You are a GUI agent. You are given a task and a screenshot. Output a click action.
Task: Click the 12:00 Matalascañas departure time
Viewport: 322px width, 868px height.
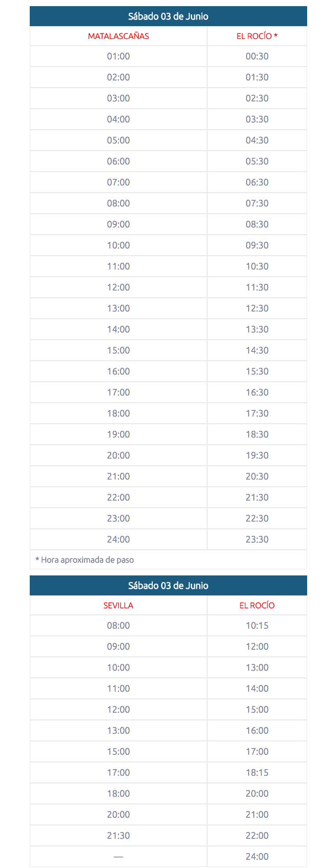point(118,287)
